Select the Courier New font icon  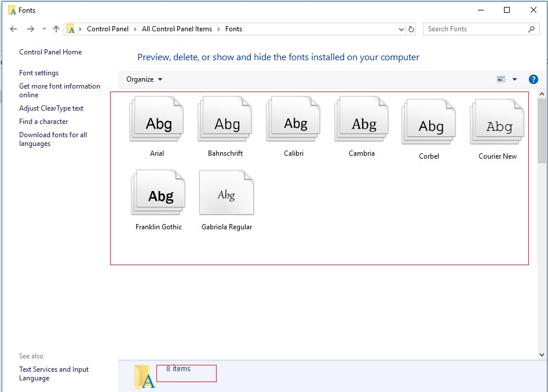pyautogui.click(x=498, y=123)
